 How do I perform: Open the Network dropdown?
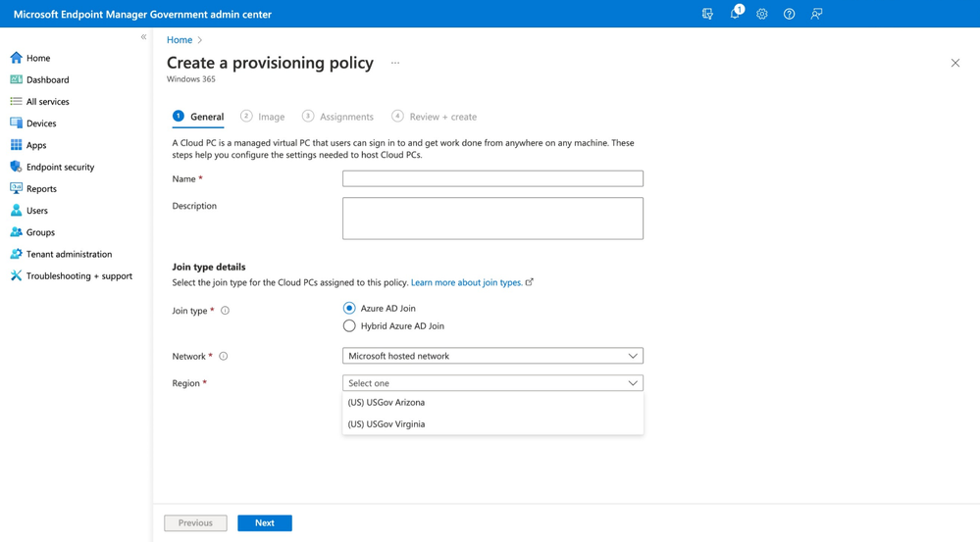(x=492, y=356)
